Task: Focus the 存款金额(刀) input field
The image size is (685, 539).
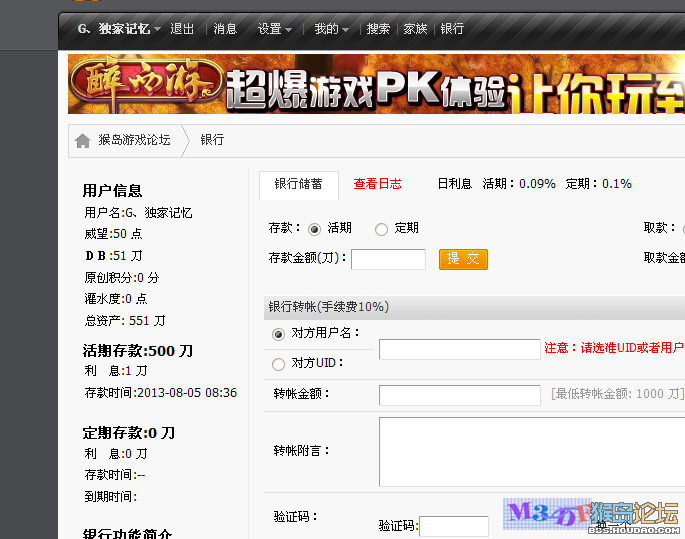Action: (x=388, y=259)
